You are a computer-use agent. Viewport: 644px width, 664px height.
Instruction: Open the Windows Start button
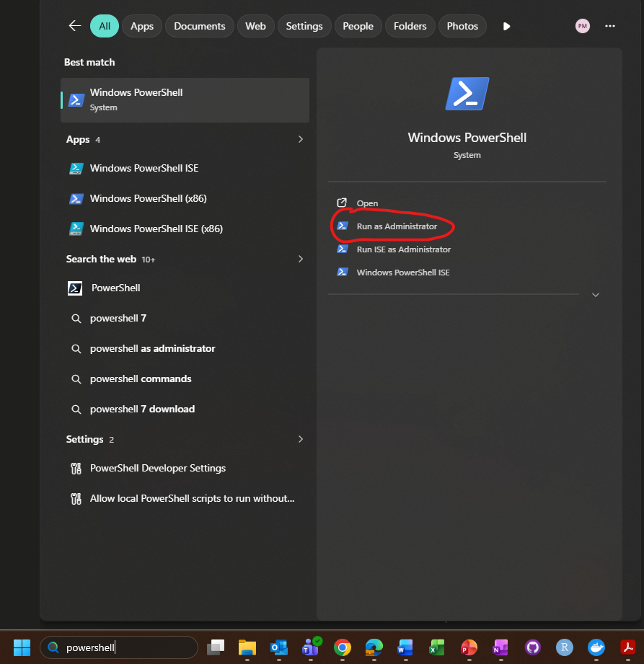(x=22, y=647)
